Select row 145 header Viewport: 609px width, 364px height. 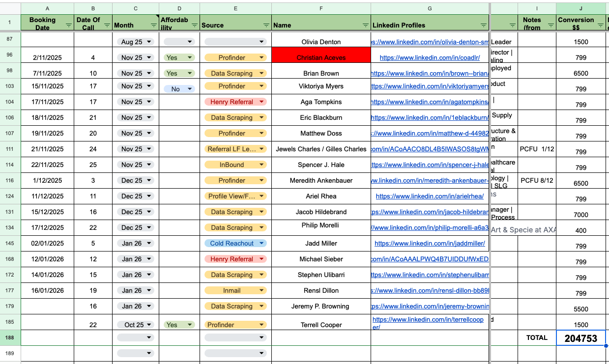(10, 243)
